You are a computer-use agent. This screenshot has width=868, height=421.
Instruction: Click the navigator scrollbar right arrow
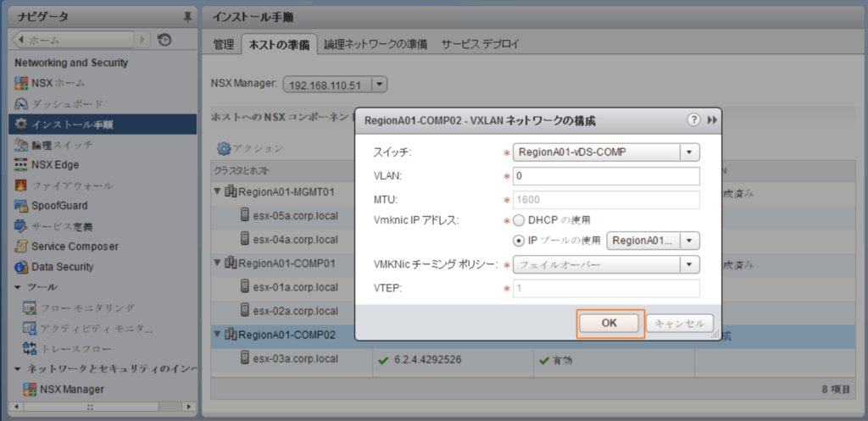pos(190,407)
